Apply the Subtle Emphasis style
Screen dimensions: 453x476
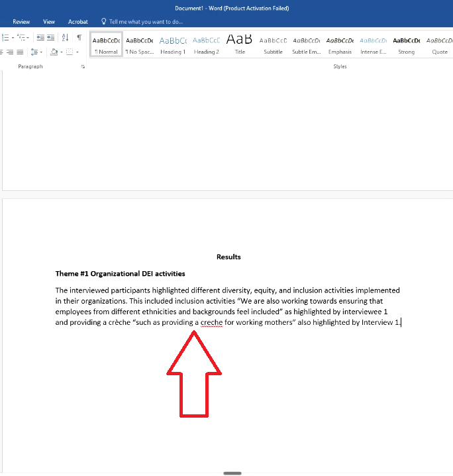point(306,44)
